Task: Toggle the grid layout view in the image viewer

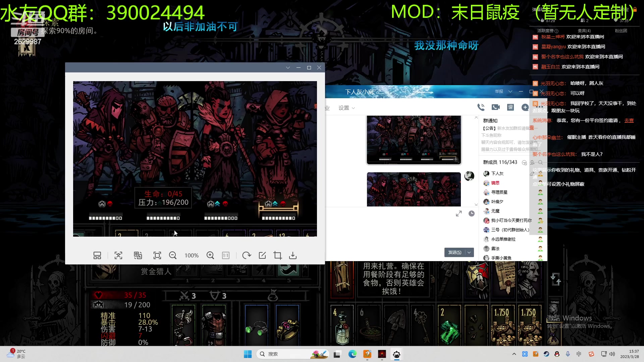Action: (x=97, y=255)
